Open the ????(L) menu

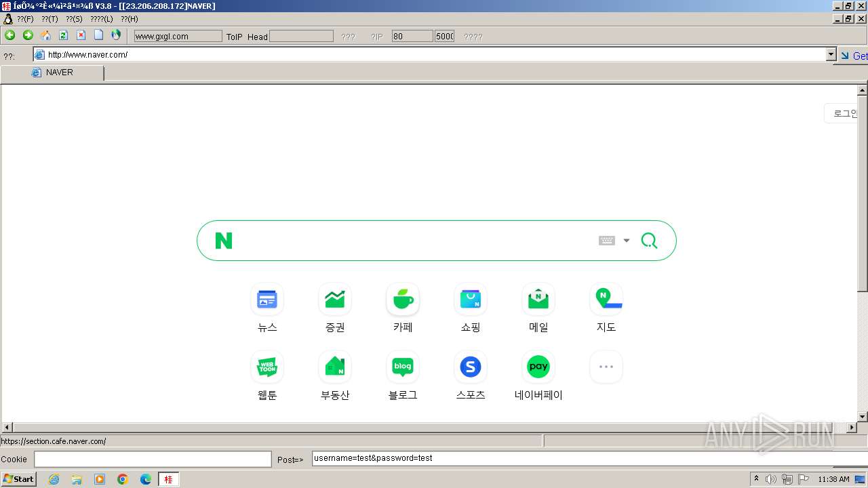tap(102, 19)
